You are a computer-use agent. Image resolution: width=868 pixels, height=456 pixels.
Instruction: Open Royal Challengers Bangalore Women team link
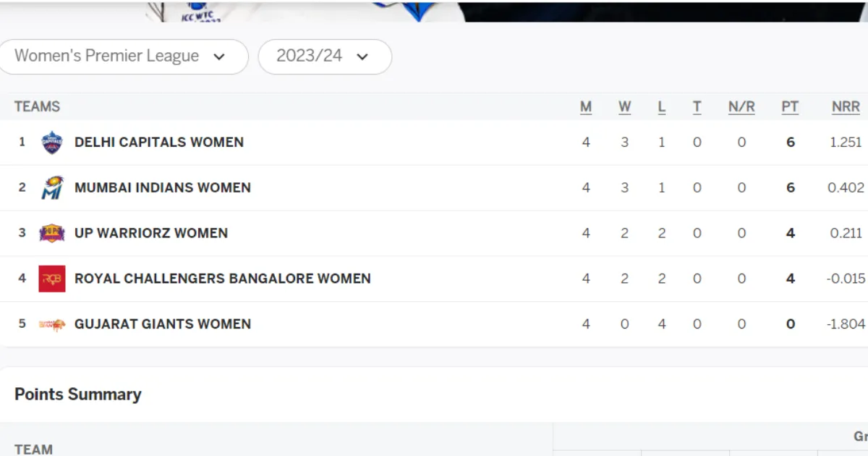click(x=223, y=279)
